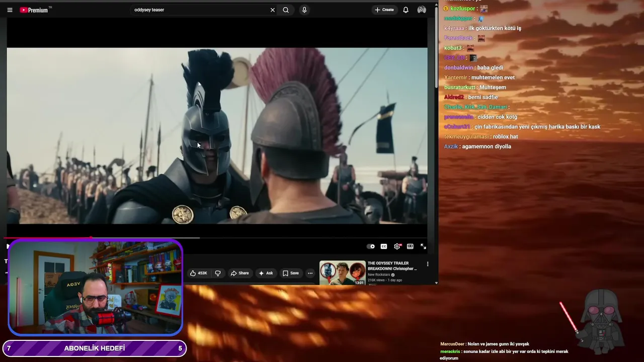Start voice search with microphone
The width and height of the screenshot is (644, 362).
pos(304,10)
